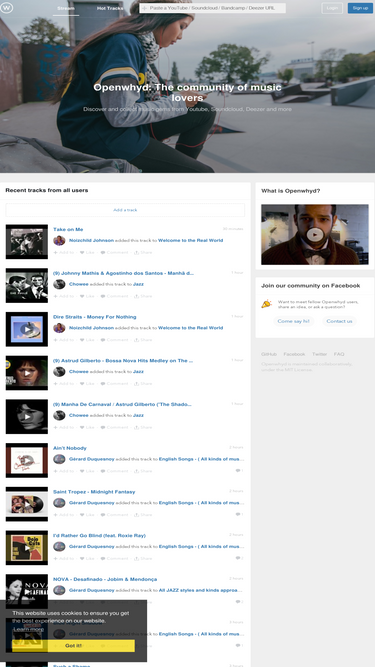Add Take on Me to playlist

tap(64, 252)
